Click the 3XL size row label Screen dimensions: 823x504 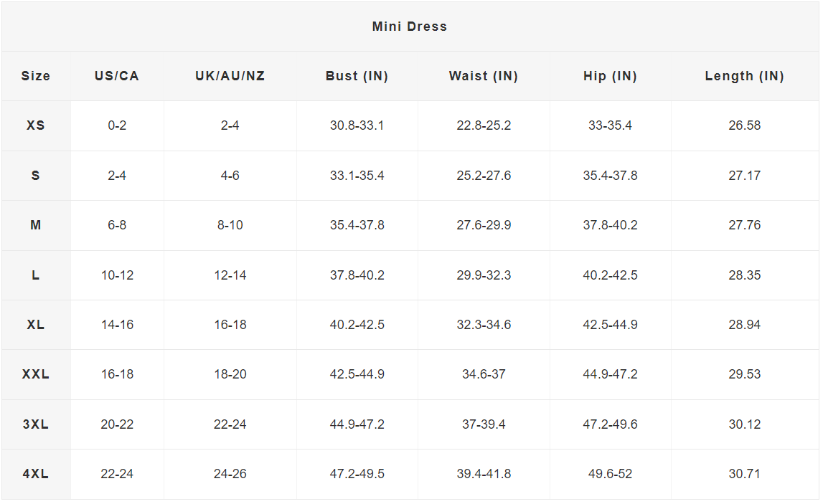click(36, 424)
